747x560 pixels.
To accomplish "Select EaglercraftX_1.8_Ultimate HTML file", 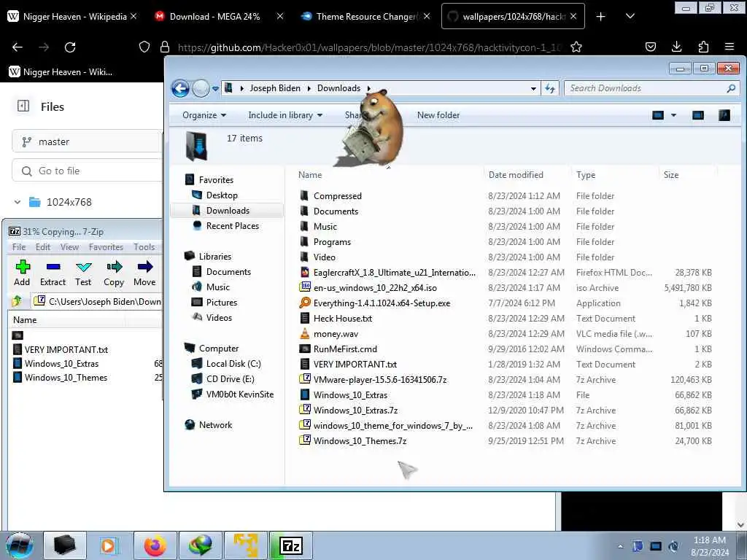I will (394, 273).
